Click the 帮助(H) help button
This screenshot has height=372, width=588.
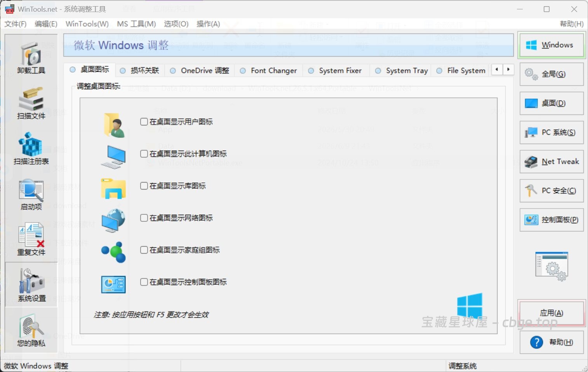pyautogui.click(x=551, y=342)
